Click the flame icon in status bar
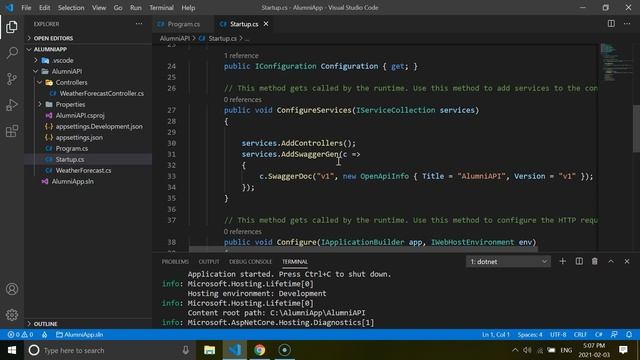Viewport: 640px width, 360px height. [x=44, y=335]
